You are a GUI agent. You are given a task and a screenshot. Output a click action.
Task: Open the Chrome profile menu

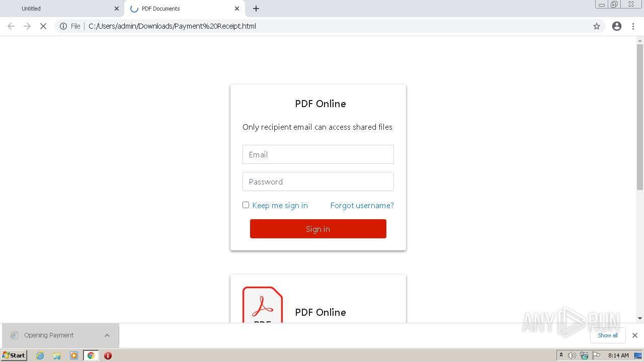(x=617, y=26)
